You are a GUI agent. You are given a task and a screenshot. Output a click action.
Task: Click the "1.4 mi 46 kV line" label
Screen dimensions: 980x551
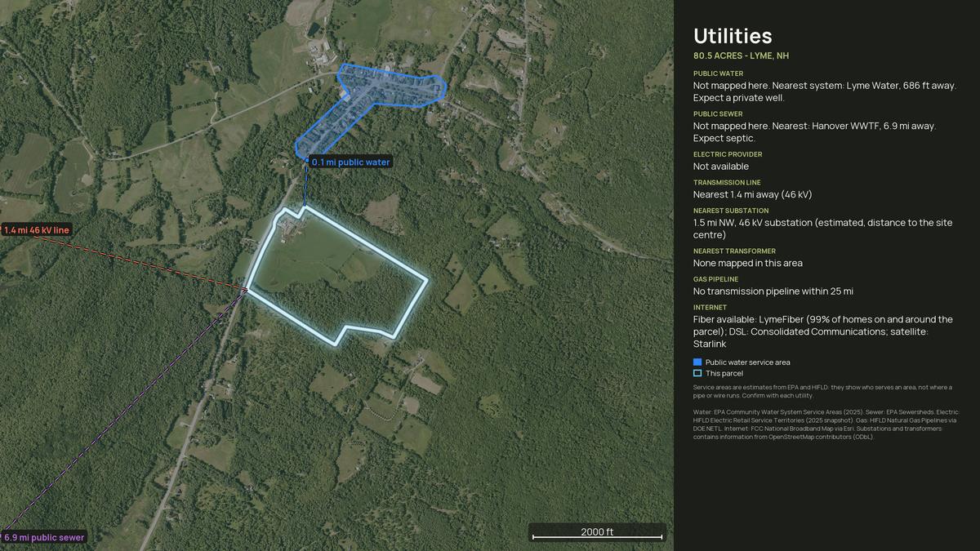coord(37,230)
